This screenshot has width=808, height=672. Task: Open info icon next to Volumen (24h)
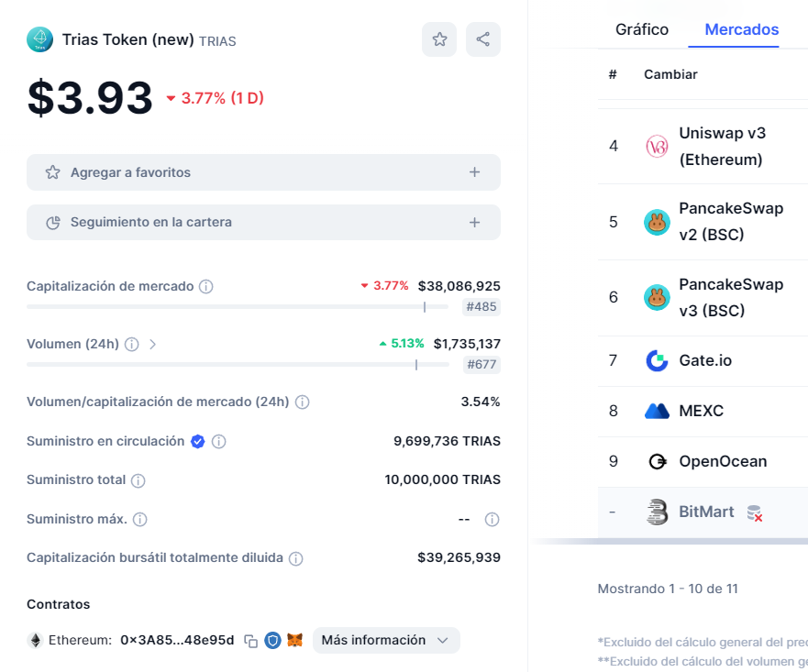point(132,344)
